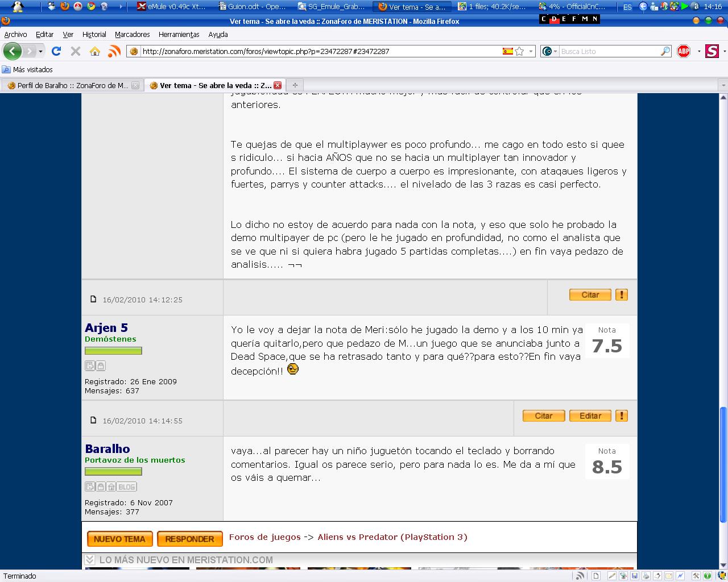Click the RESPONDER button
This screenshot has width=728, height=582.
[x=189, y=539]
